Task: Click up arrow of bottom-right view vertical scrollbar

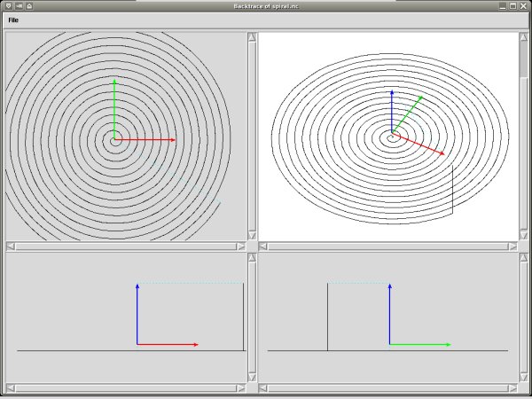Action: click(x=523, y=258)
